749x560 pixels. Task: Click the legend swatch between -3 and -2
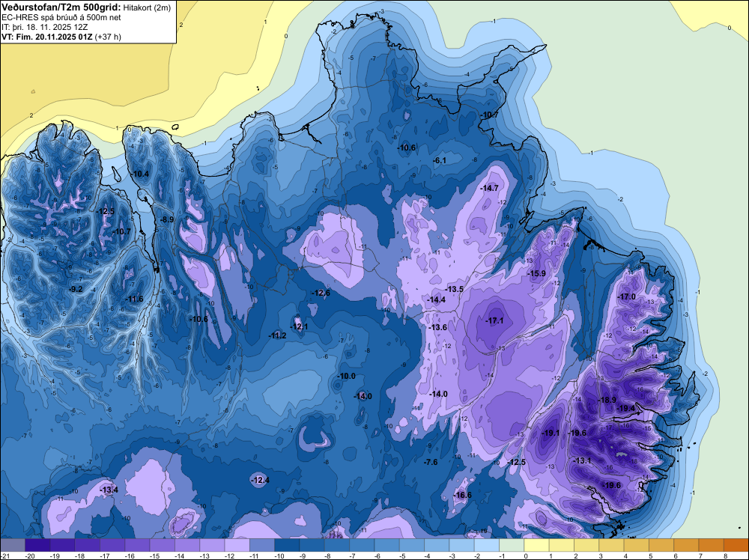pyautogui.click(x=462, y=545)
